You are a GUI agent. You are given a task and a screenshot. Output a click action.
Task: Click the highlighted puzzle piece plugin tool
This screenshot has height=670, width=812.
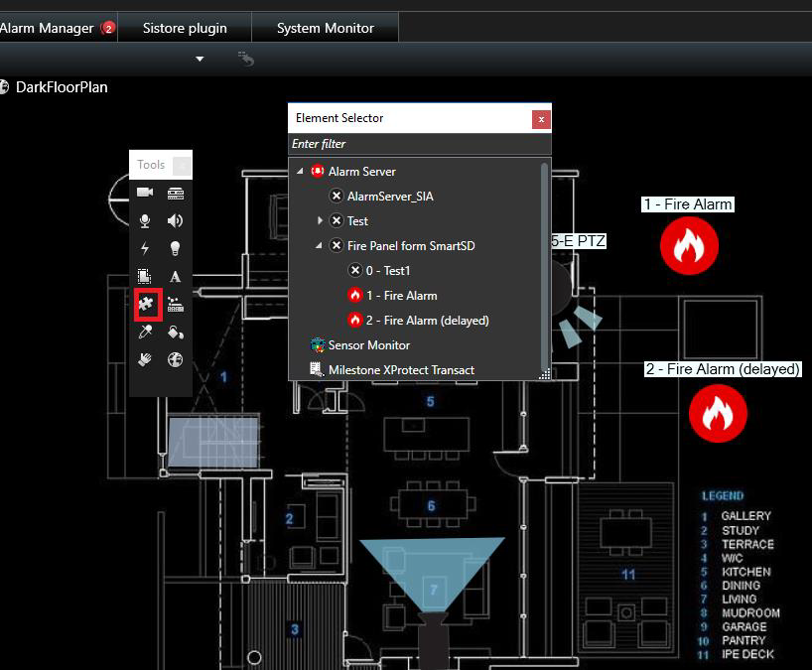(146, 304)
